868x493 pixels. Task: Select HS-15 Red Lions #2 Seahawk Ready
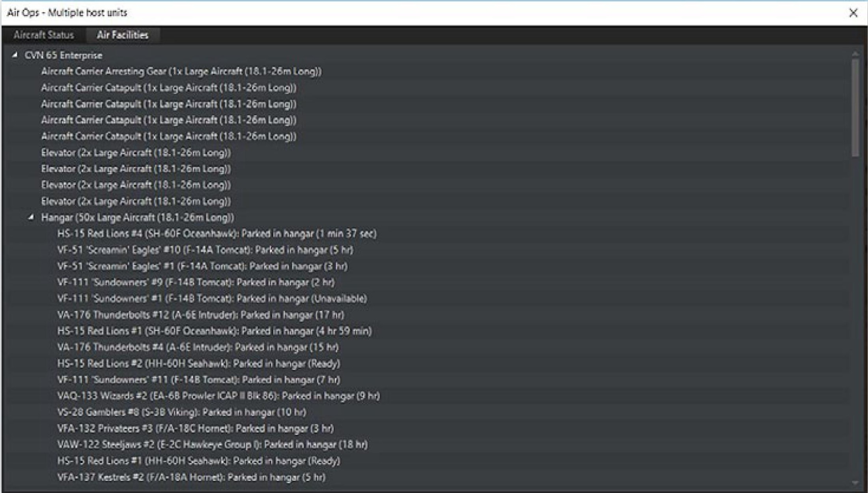tap(198, 363)
